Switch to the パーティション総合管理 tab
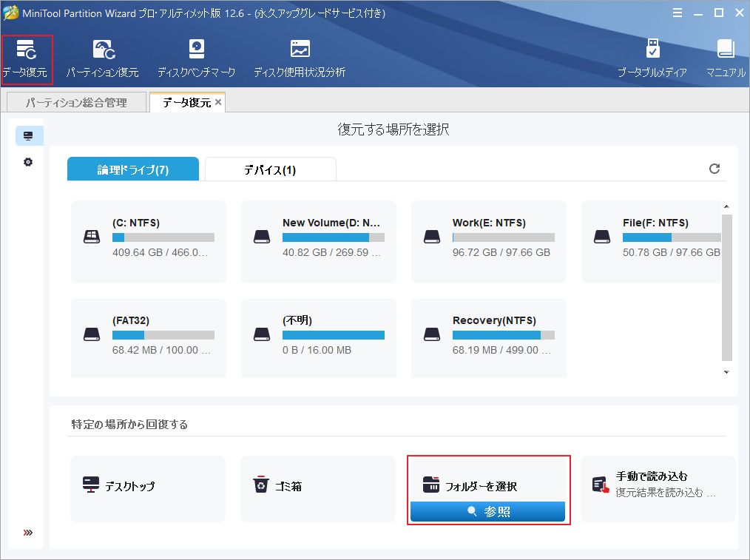Screen dimensions: 750x560 [76, 102]
